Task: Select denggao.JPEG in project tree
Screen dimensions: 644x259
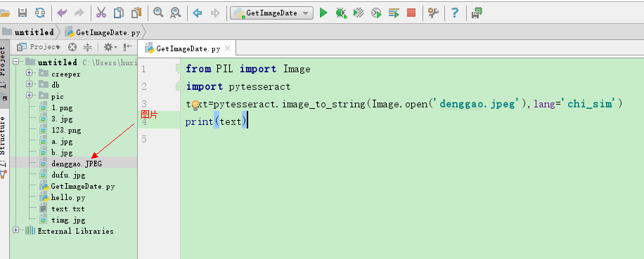Action: point(77,164)
